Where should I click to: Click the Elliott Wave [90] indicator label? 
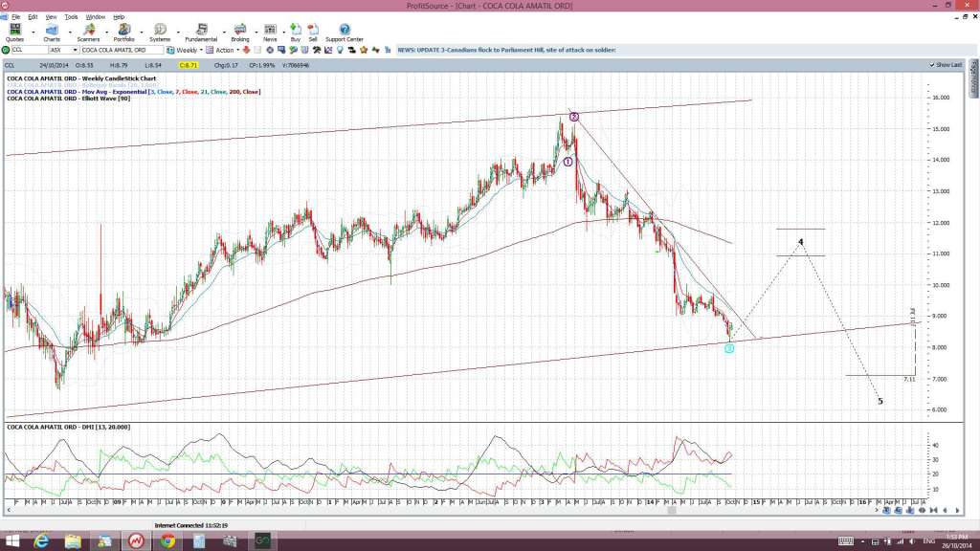[x=69, y=99]
